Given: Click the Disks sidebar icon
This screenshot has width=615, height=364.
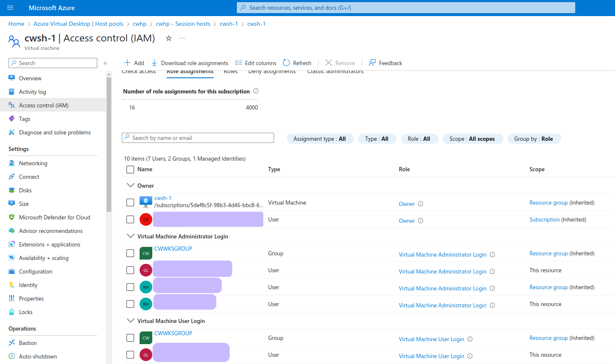Looking at the screenshot, I should point(12,190).
